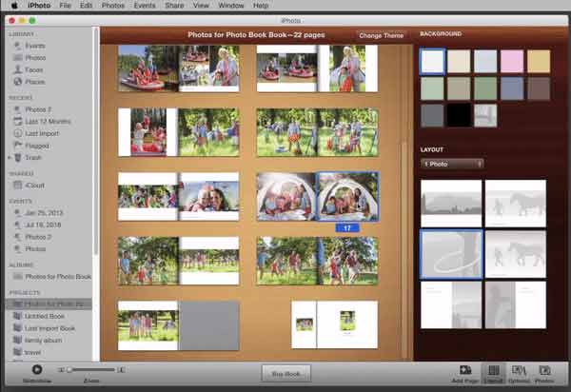Open the Options toolbar icon
The width and height of the screenshot is (571, 392).
pos(519,370)
